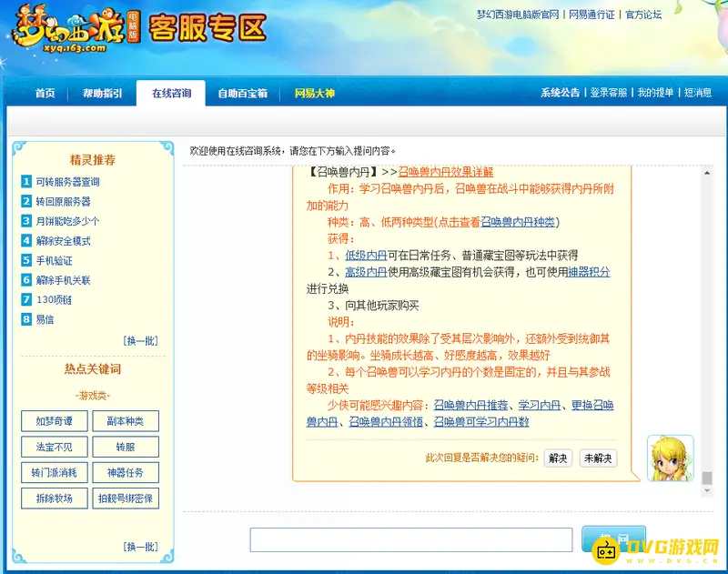Click the customer service avatar thumbnail
Screen dimensions: 728x574
[670, 458]
